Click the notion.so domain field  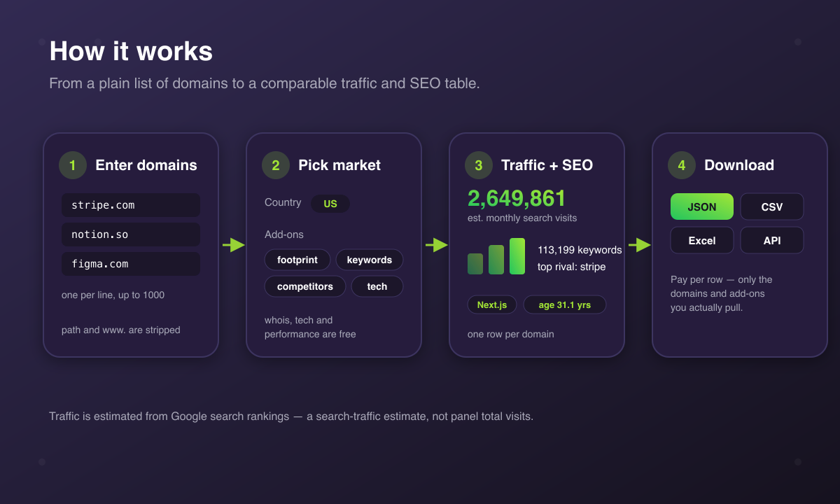tap(131, 234)
